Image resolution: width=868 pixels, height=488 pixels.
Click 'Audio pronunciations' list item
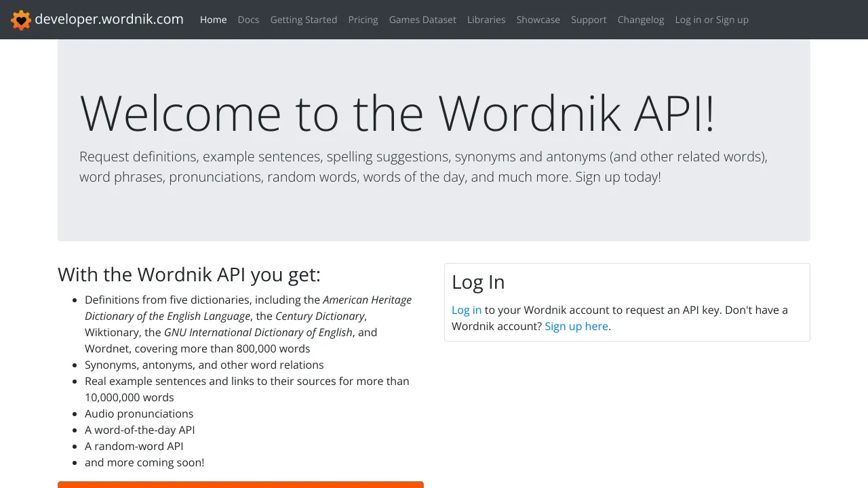tap(139, 413)
